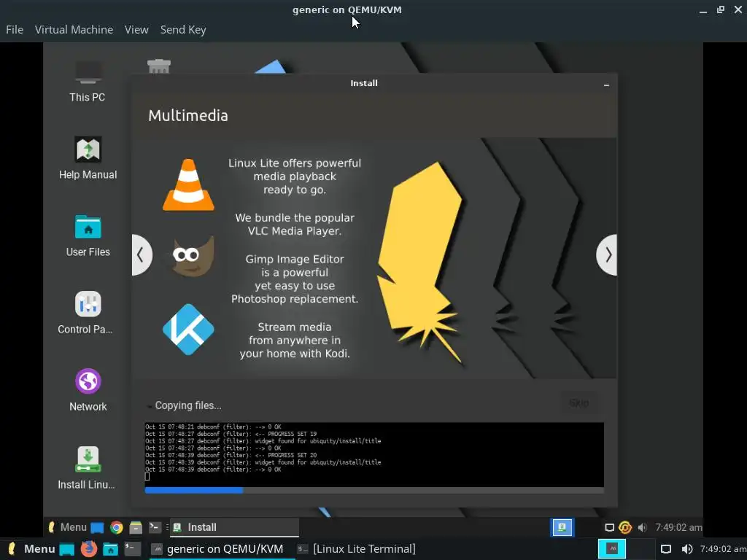
Task: Open the This PC desktop icon
Action: coord(88,82)
